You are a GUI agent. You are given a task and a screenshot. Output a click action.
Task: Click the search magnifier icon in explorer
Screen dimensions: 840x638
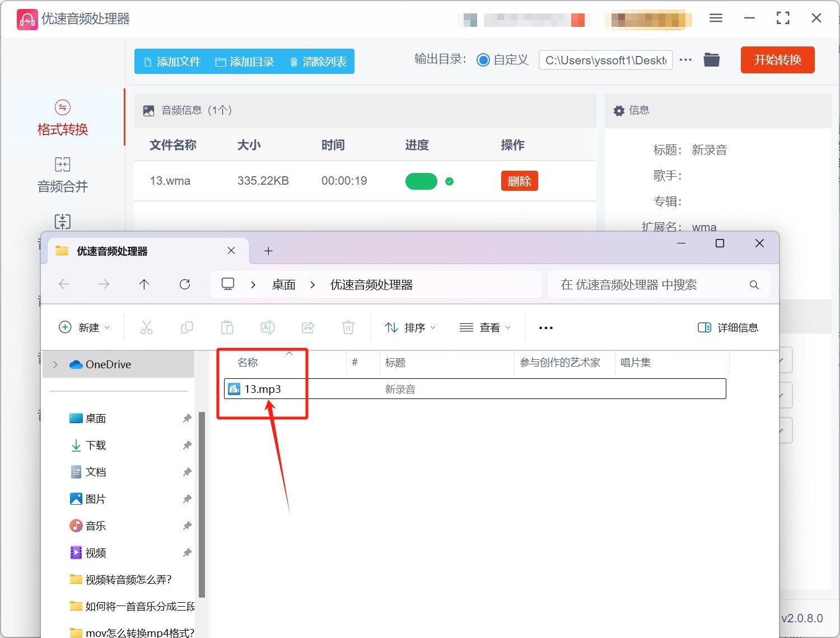(x=754, y=285)
